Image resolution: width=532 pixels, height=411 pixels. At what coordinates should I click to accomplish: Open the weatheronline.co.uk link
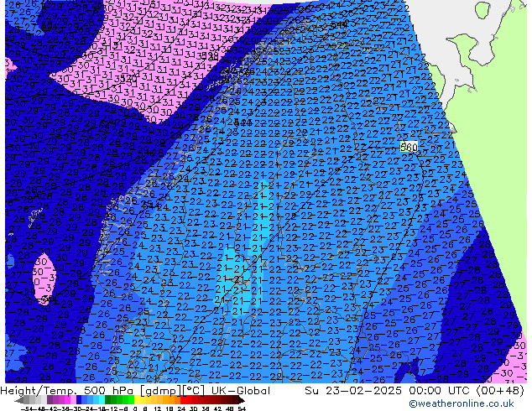(x=462, y=403)
